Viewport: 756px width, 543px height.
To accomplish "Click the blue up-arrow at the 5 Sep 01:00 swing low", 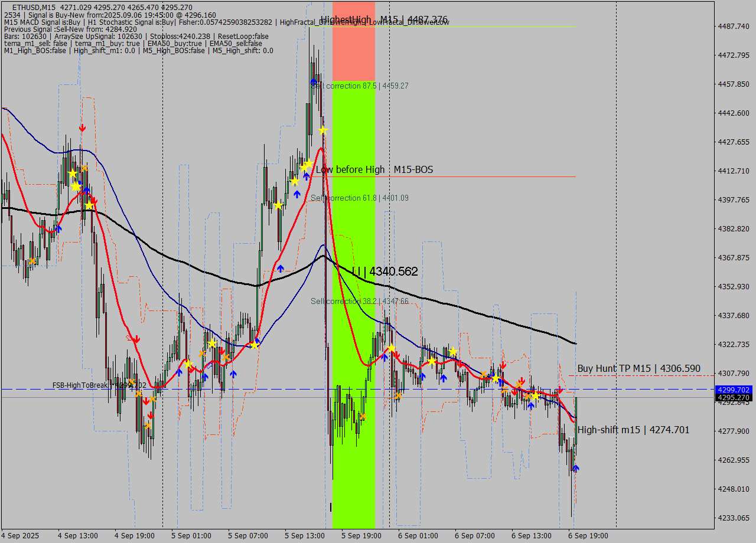I will (x=179, y=372).
